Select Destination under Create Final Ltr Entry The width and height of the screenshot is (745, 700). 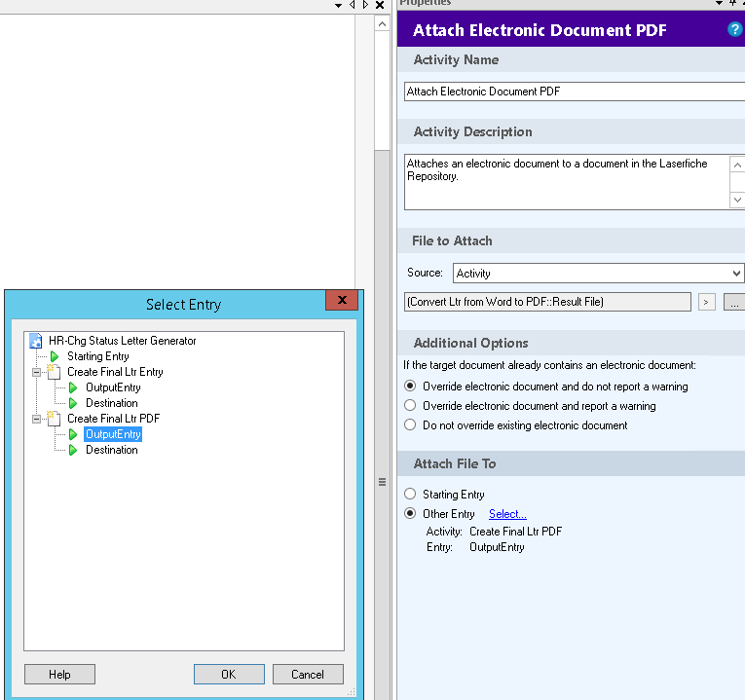[111, 403]
